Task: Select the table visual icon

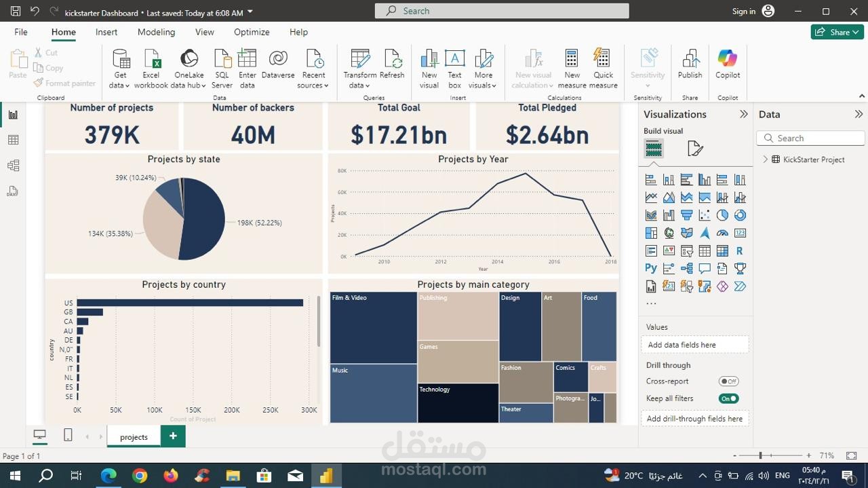Action: pos(704,250)
